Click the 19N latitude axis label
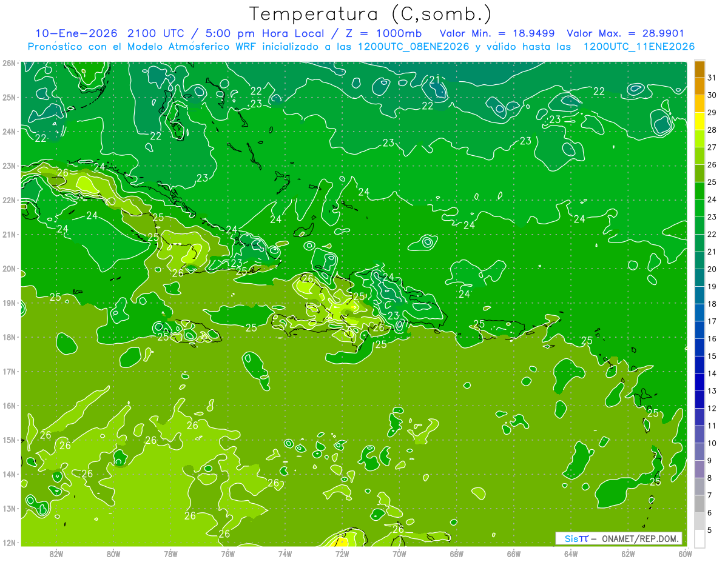 pyautogui.click(x=8, y=303)
